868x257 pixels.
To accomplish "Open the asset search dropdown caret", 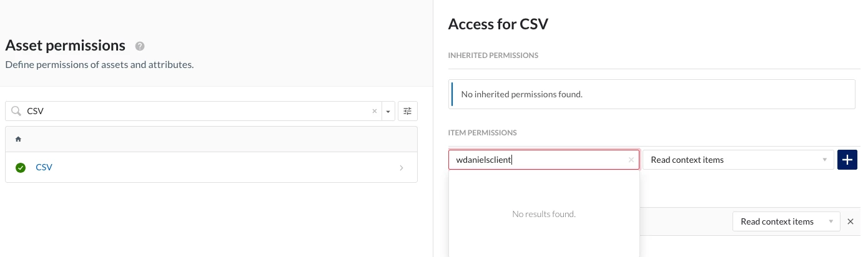I will tap(388, 112).
